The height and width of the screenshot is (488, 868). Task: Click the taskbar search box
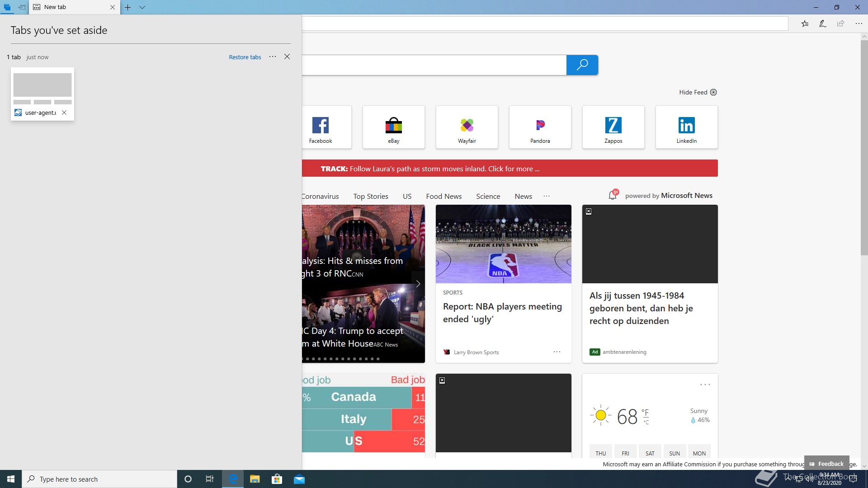click(x=99, y=479)
